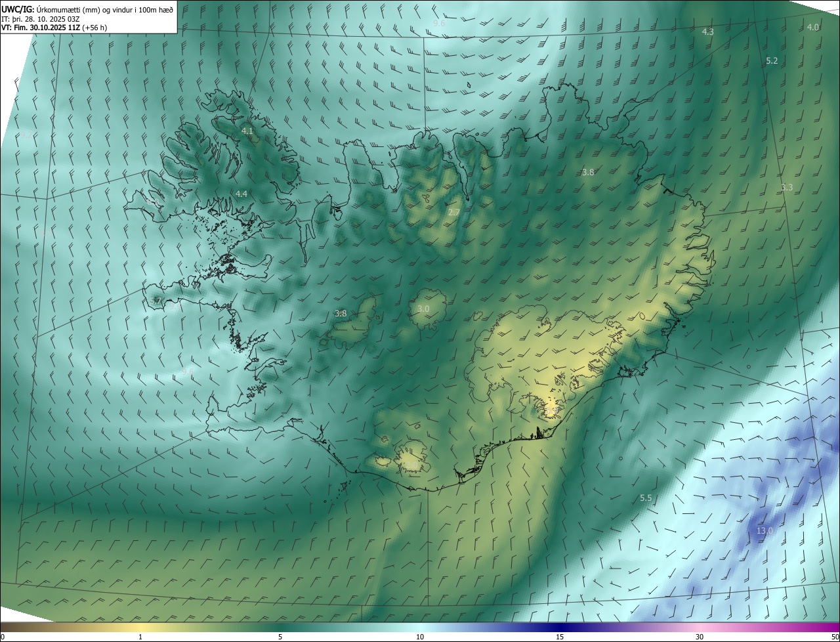Click the 3.0 value inside the central glacier outline
The height and width of the screenshot is (642, 840).
pyautogui.click(x=423, y=309)
